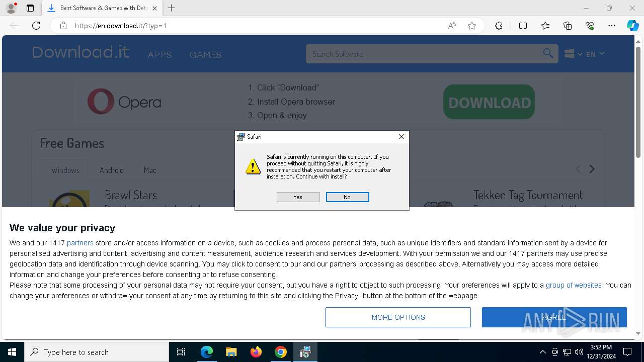The height and width of the screenshot is (362, 644).
Task: Open File Explorer from taskbar
Action: click(x=231, y=352)
